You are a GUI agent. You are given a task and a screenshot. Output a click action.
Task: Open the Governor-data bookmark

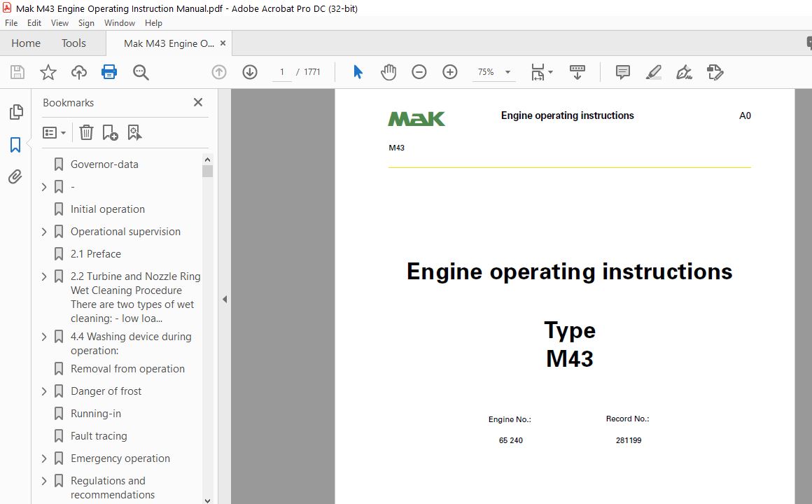point(104,164)
